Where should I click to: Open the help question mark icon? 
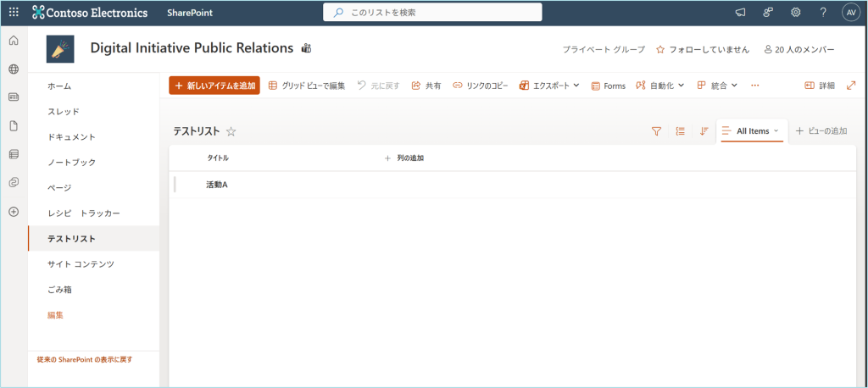coord(823,13)
